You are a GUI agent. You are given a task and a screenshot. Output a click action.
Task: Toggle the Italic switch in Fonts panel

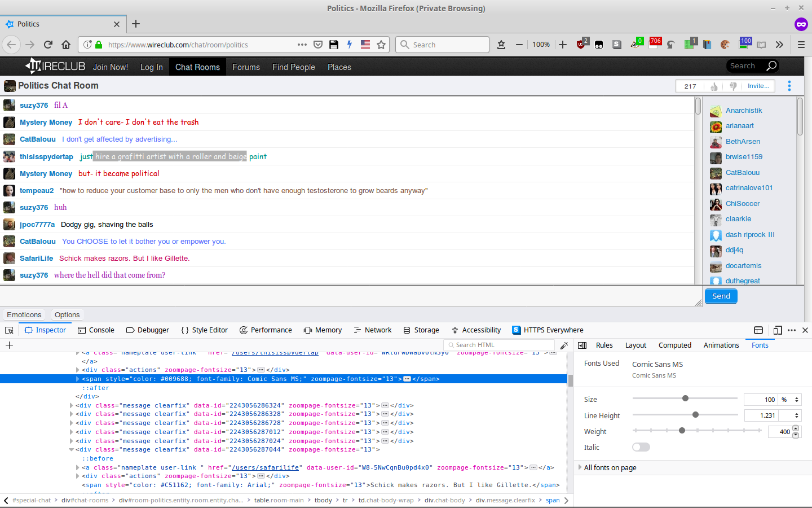641,447
